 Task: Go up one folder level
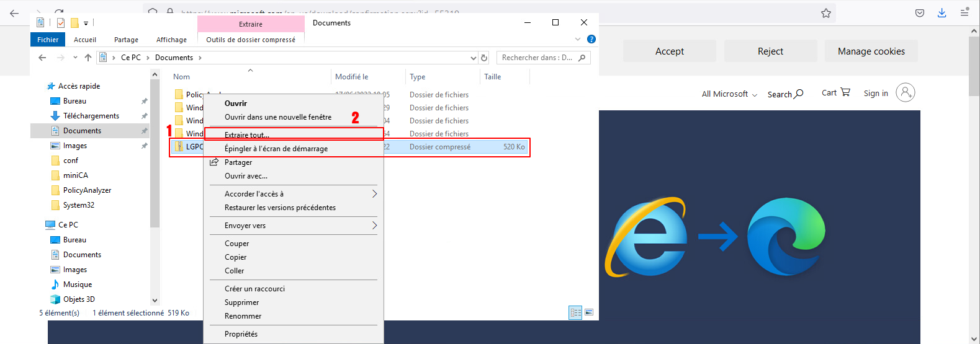(88, 58)
